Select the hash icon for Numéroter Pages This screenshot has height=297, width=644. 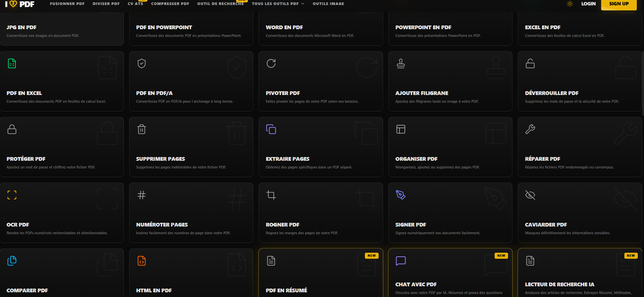click(142, 195)
